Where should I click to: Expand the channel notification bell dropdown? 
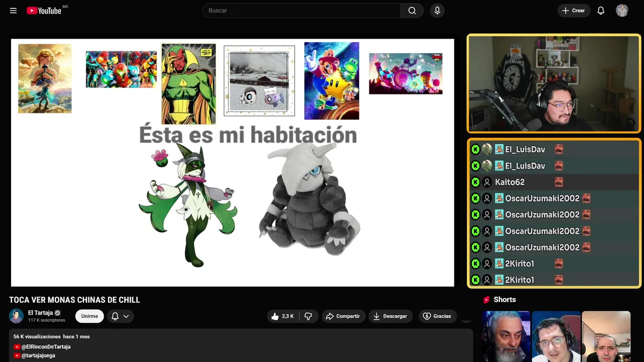(x=120, y=316)
